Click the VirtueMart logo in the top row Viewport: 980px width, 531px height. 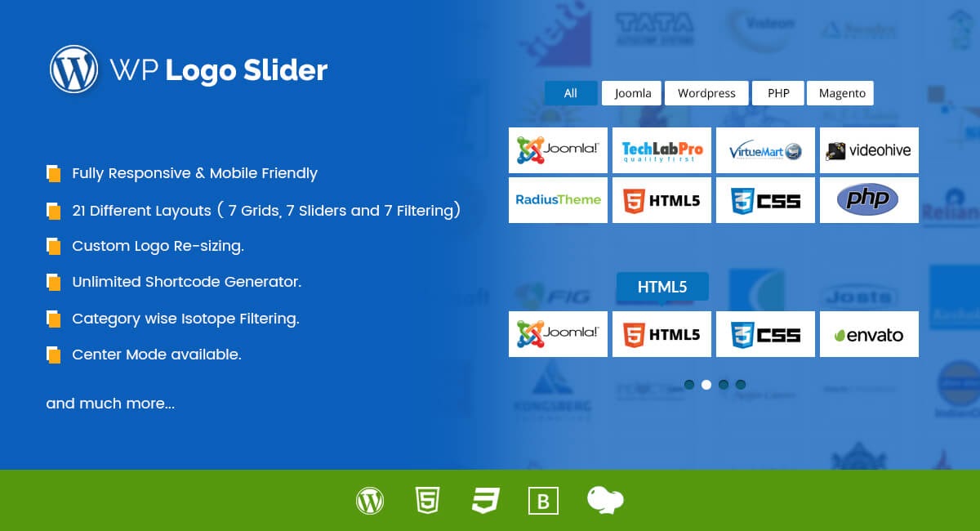[x=764, y=150]
